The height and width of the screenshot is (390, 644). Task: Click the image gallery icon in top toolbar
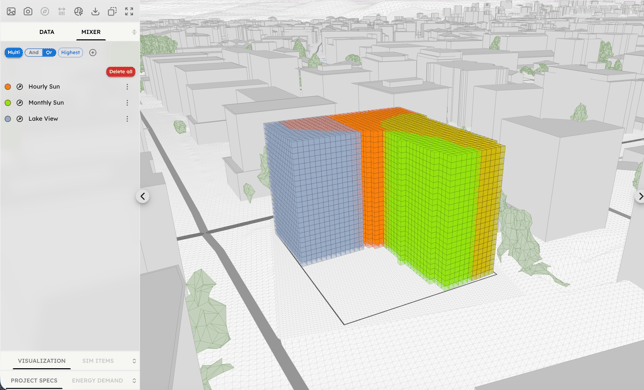click(11, 11)
